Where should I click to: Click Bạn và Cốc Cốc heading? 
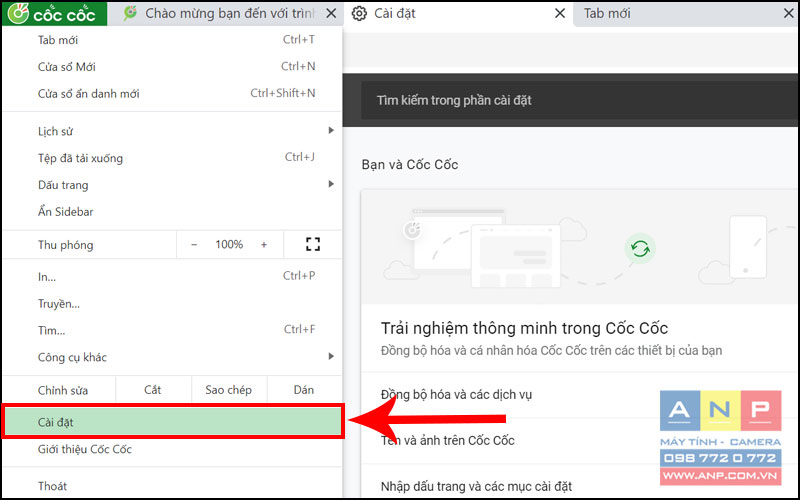[410, 164]
